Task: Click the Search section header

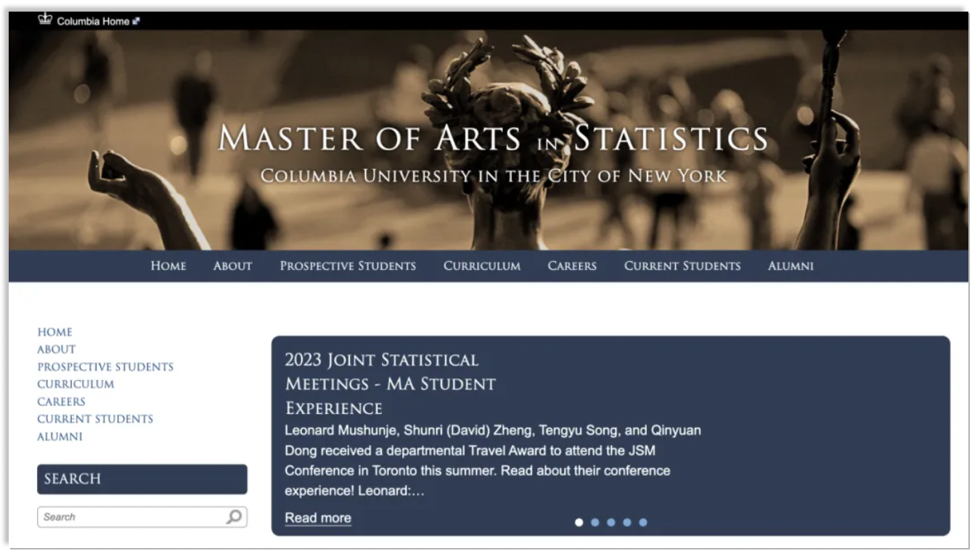Action: pyautogui.click(x=142, y=479)
